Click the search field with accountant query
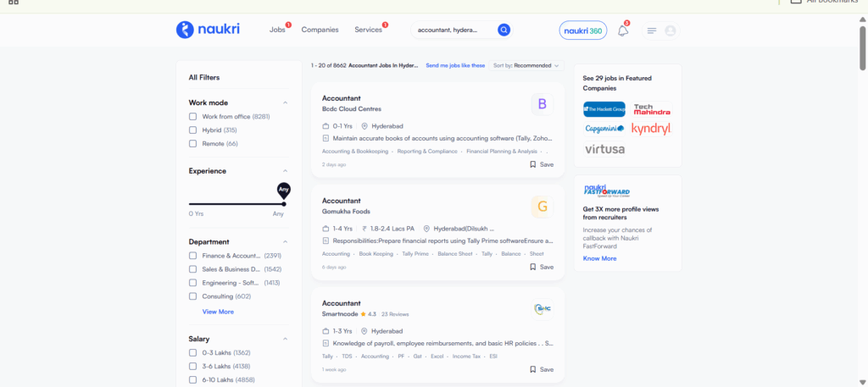This screenshot has height=387, width=868. (453, 30)
